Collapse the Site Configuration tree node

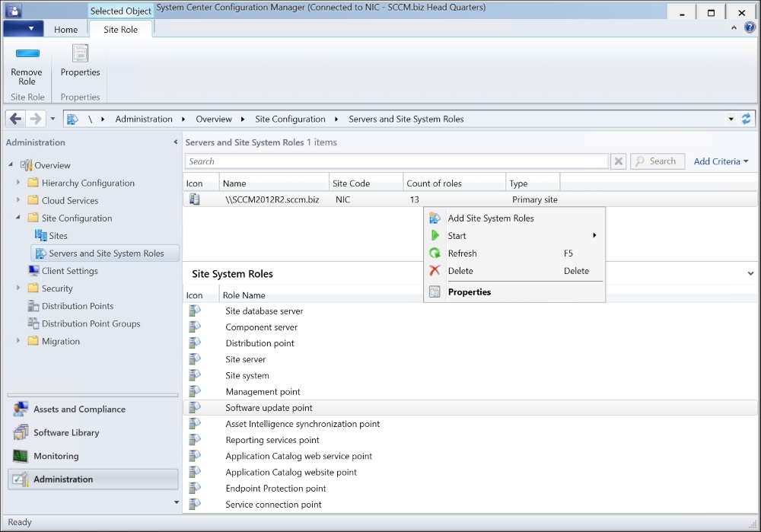tap(18, 218)
